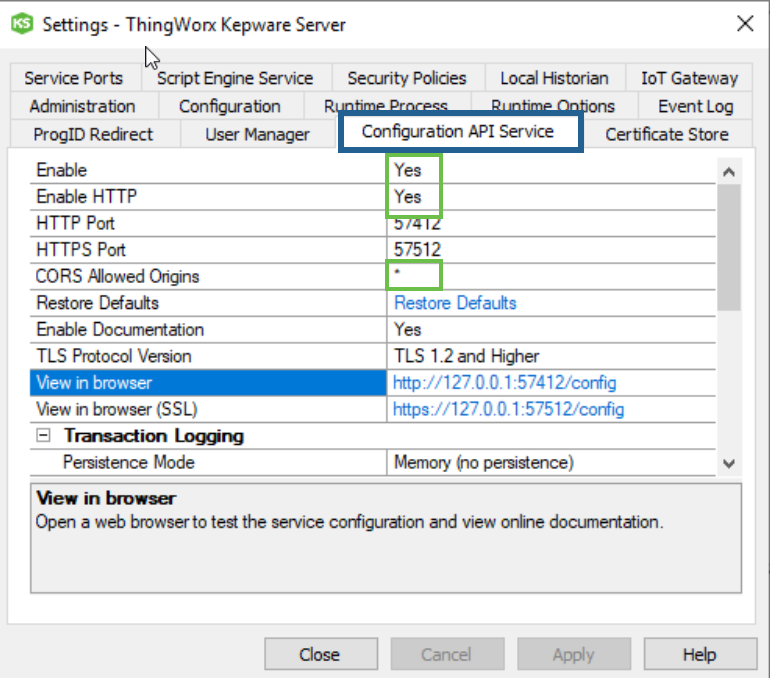The height and width of the screenshot is (678, 770).
Task: Edit the CORS Allowed Origins value
Action: 551,276
